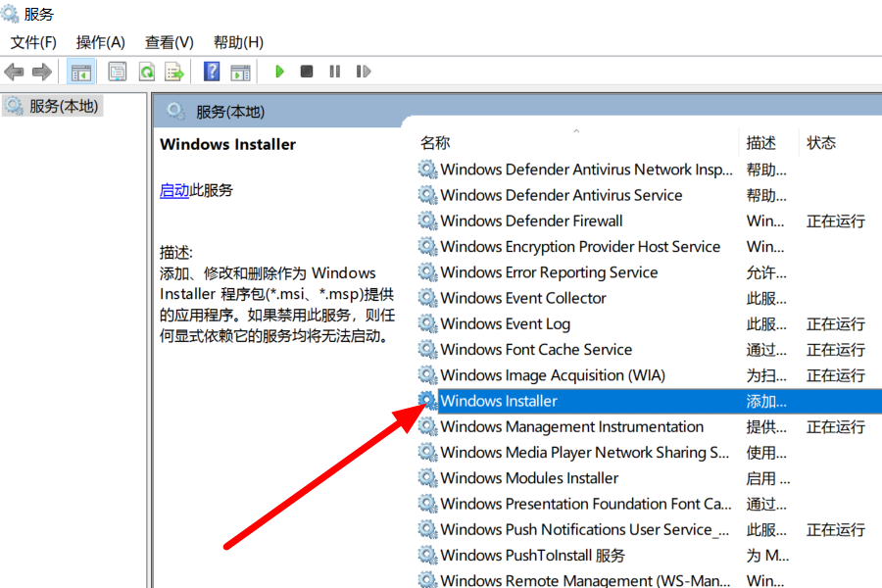Sort services by the 名称 column header
Image resolution: width=882 pixels, height=588 pixels.
(x=436, y=143)
